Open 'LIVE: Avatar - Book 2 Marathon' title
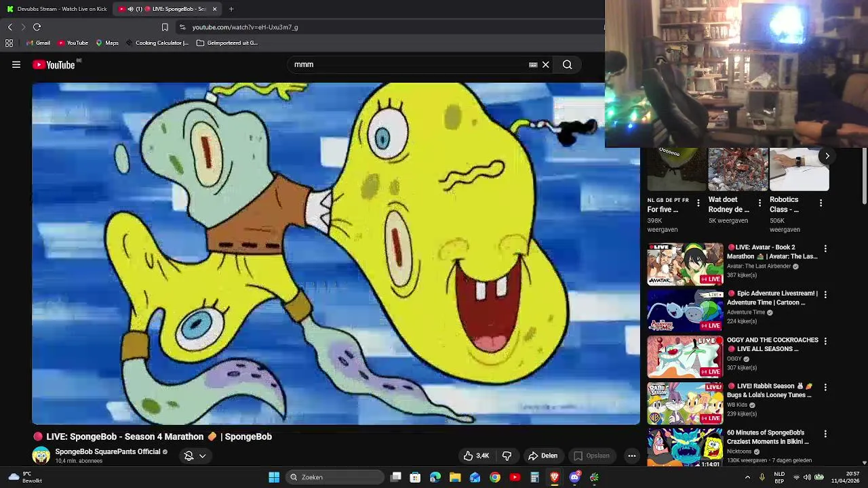Viewport: 868px width, 488px height. 772,252
